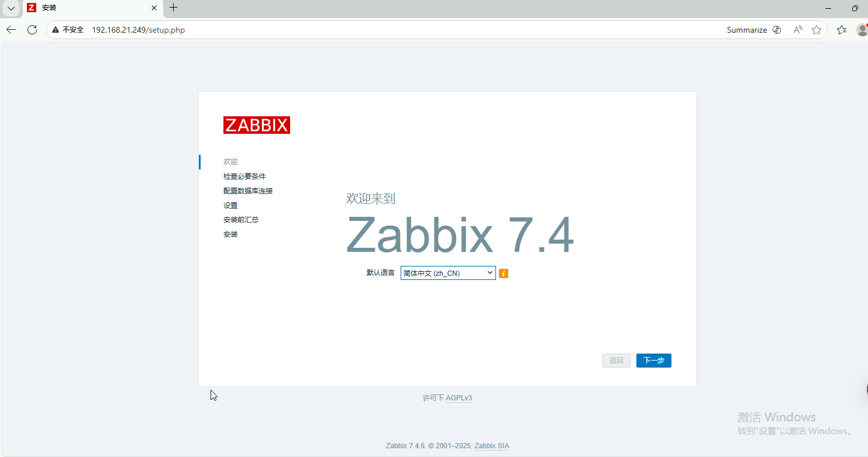Click the not secure warning icon
Screen dimensions: 868x457
point(56,30)
